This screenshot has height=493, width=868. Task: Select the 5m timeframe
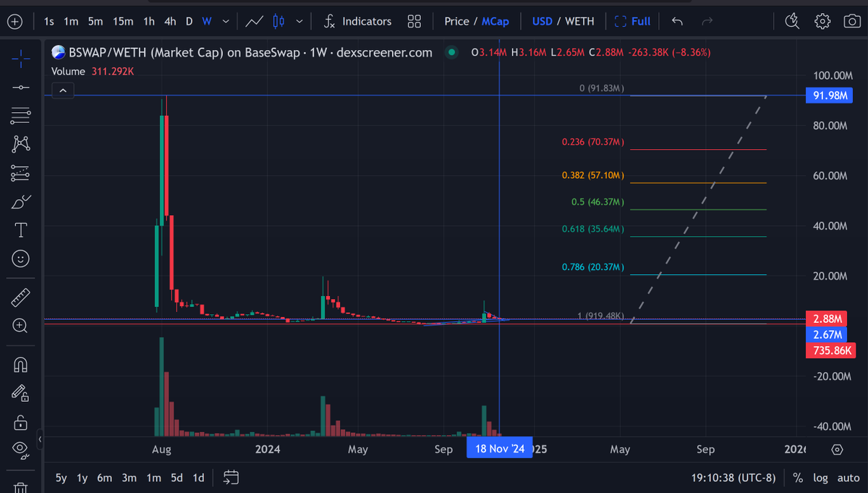pyautogui.click(x=95, y=22)
